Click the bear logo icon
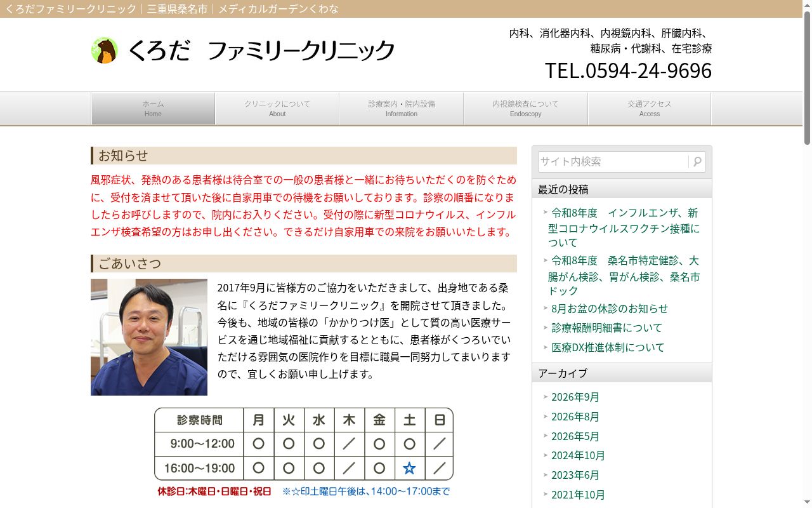The height and width of the screenshot is (508, 812). (104, 50)
